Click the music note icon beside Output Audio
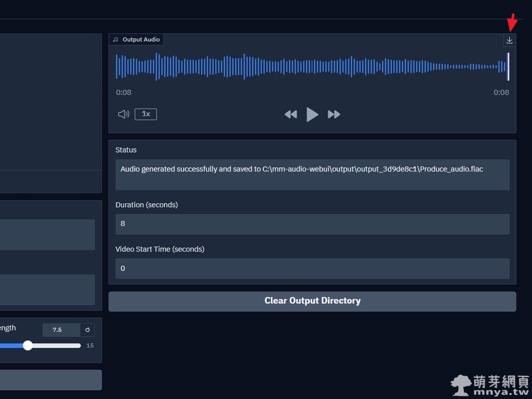Image resolution: width=532 pixels, height=399 pixels. pos(116,39)
